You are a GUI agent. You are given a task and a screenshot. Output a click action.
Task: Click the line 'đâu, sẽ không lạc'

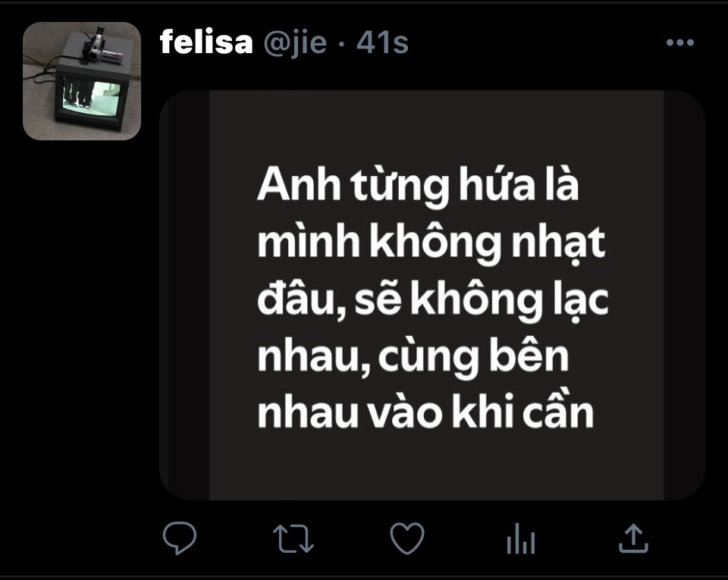[x=433, y=299]
